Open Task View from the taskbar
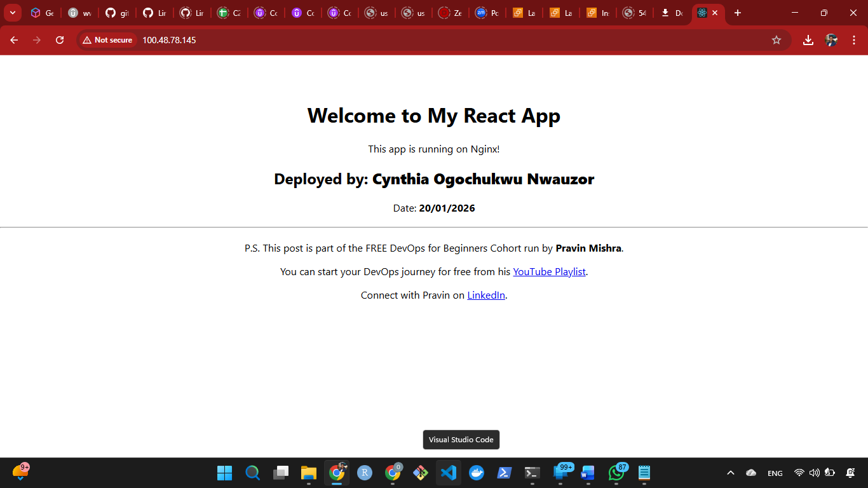This screenshot has width=868, height=488. (x=281, y=473)
